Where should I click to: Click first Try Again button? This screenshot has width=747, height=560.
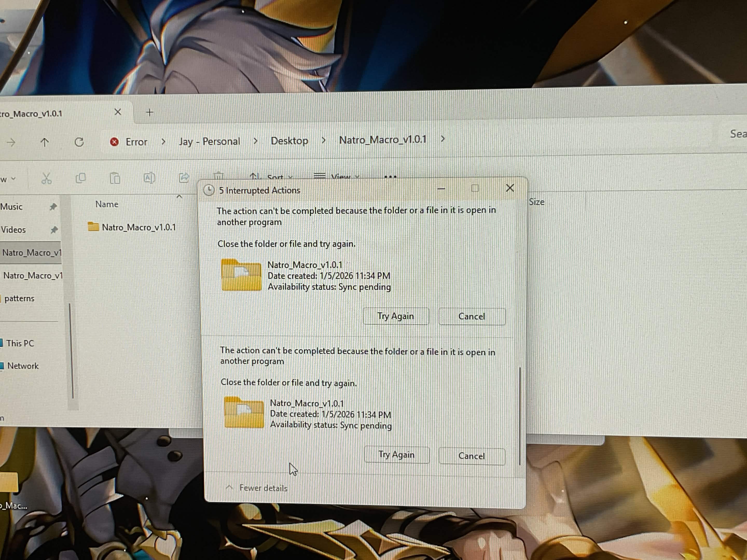point(396,316)
